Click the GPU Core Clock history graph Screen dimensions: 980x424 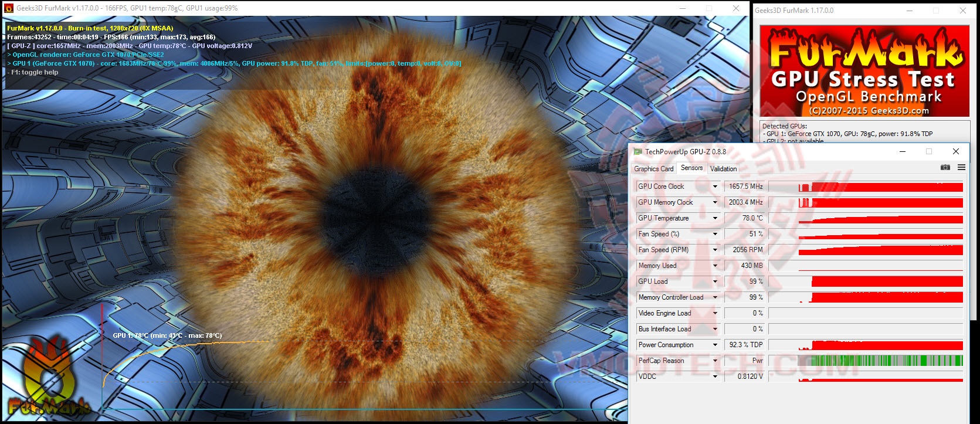[x=866, y=186]
